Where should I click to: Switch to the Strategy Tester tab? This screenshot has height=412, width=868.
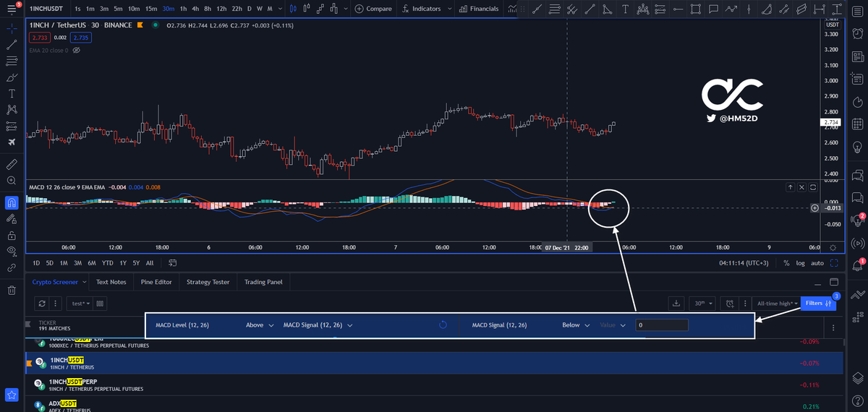pyautogui.click(x=208, y=282)
